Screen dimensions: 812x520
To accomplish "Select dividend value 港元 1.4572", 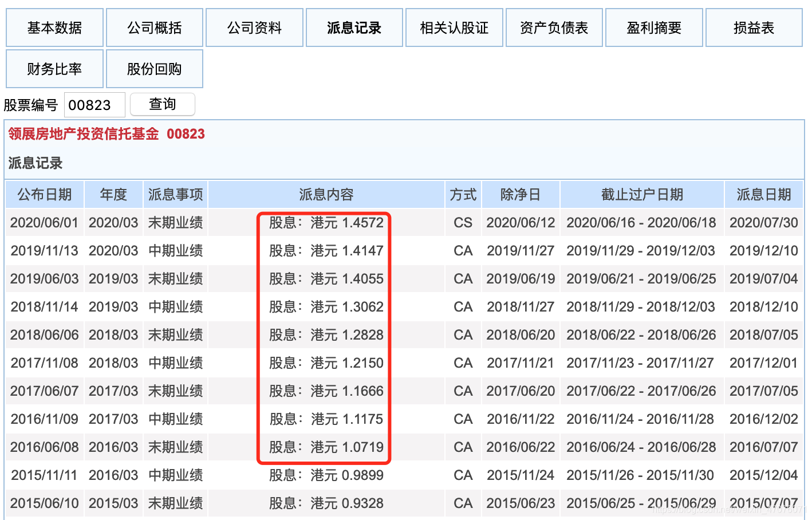I will click(347, 223).
